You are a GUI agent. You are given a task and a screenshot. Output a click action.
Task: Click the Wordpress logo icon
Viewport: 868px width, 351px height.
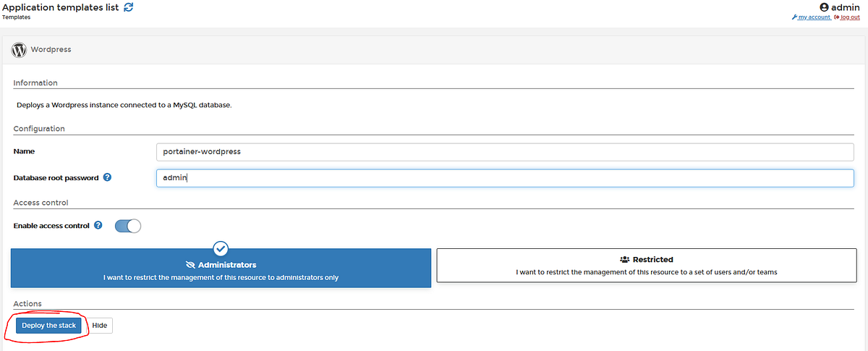(20, 50)
